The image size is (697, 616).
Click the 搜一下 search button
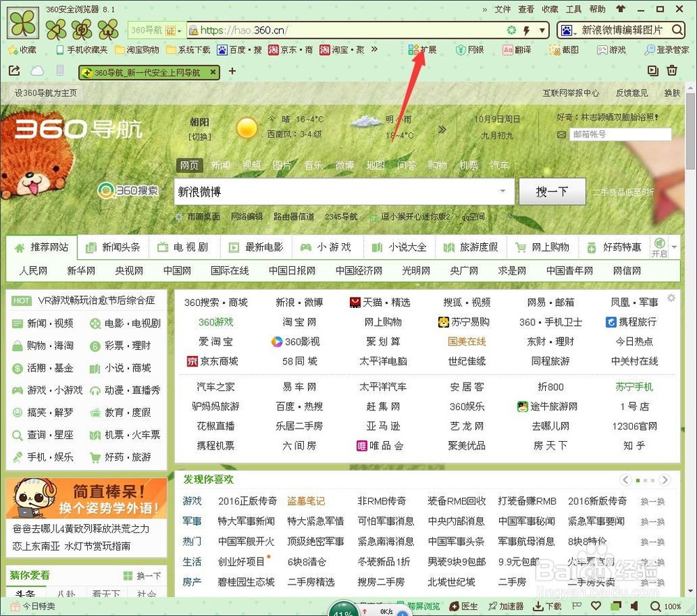[552, 191]
